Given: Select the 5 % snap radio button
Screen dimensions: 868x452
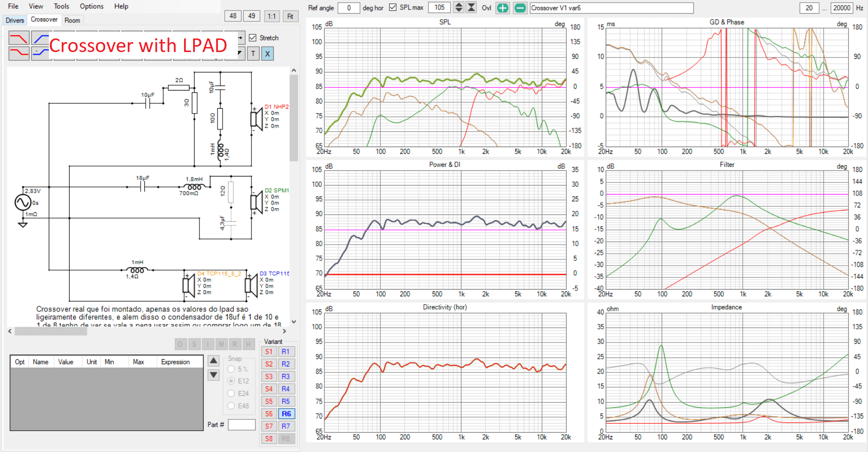Looking at the screenshot, I should 231,369.
